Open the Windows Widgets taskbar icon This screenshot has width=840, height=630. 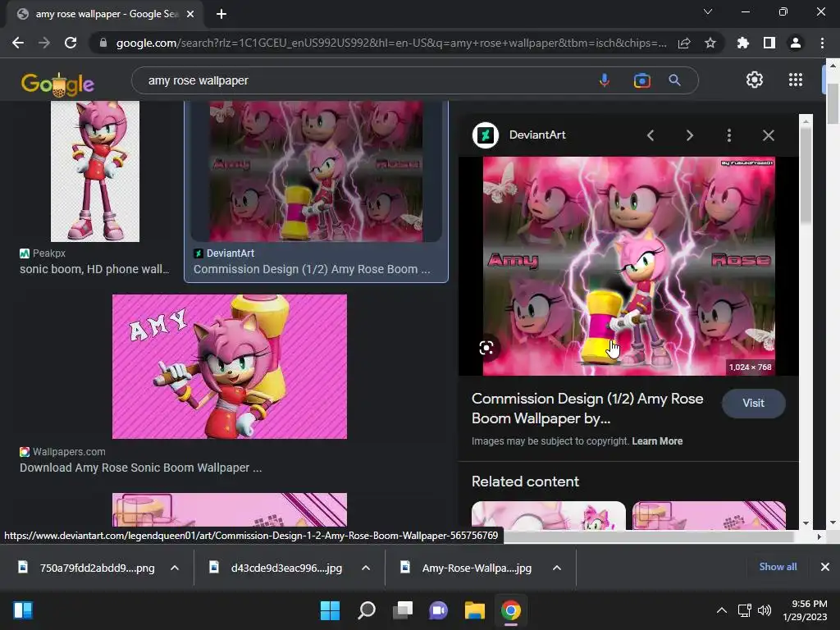[22, 610]
